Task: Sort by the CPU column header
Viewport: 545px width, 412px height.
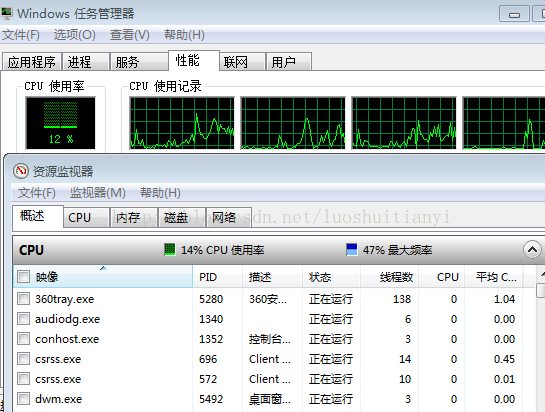Action: [x=441, y=277]
